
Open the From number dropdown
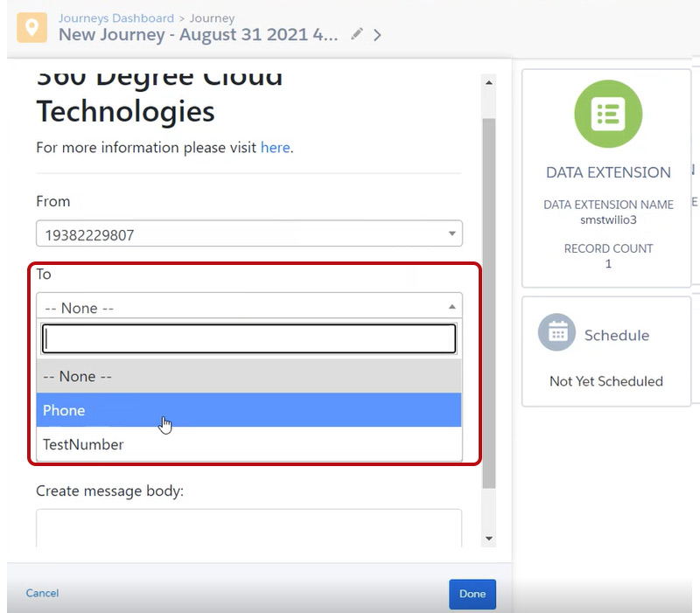tap(249, 234)
